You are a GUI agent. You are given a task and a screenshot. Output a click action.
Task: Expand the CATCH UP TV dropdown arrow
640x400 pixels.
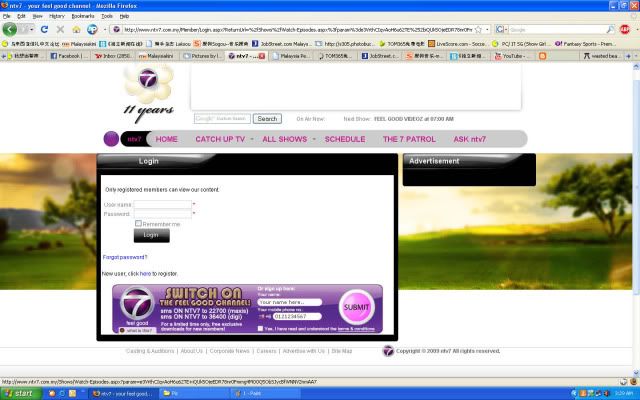click(x=252, y=139)
